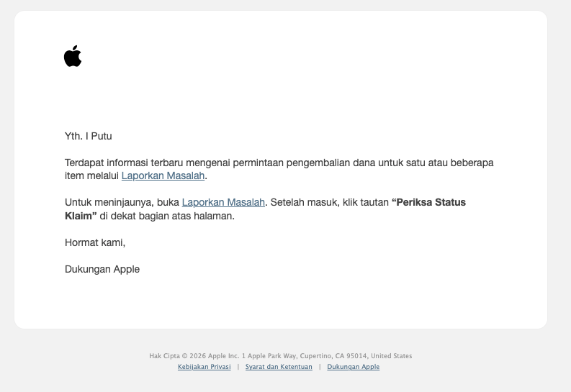Click separator between Syarat dan Ketentuan and Dukungan

[320, 367]
